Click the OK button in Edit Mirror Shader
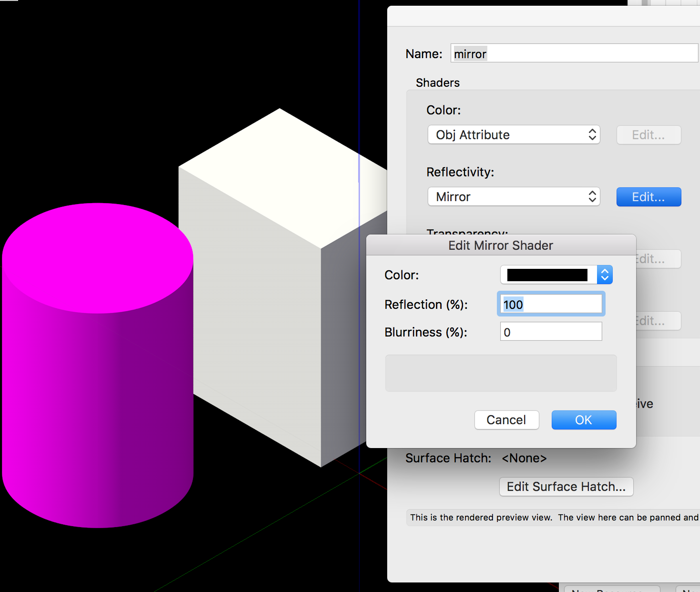Image resolution: width=700 pixels, height=592 pixels. tap(584, 420)
